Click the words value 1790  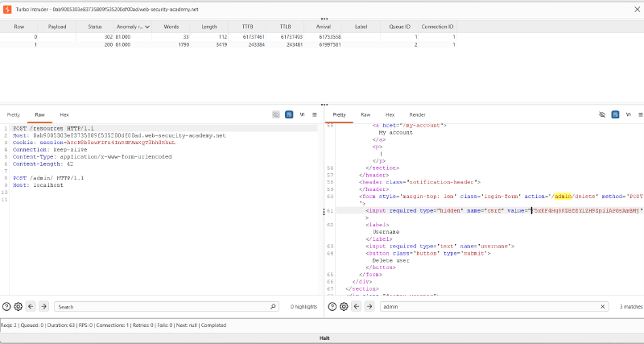coord(184,44)
